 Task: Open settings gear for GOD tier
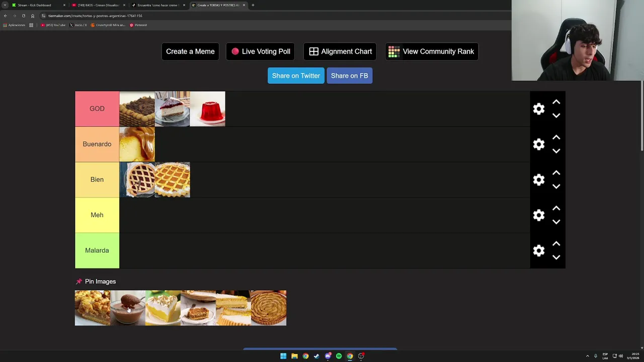click(x=539, y=109)
